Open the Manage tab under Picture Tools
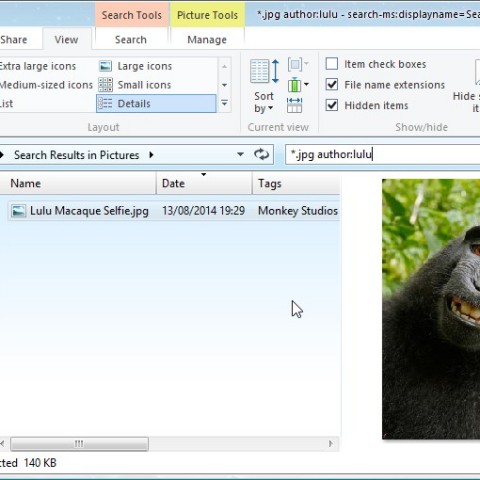Image resolution: width=480 pixels, height=480 pixels. (x=207, y=40)
